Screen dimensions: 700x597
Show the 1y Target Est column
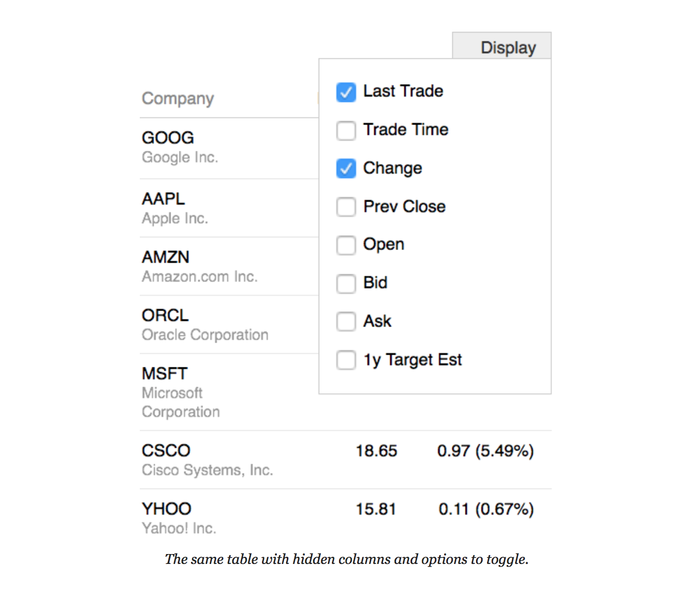[x=346, y=360]
